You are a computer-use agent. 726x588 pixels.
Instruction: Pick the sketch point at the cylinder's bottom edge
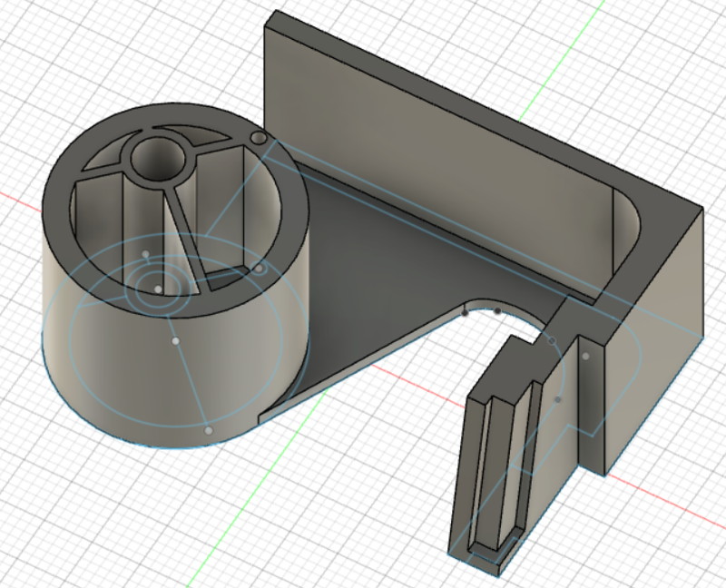coord(209,431)
